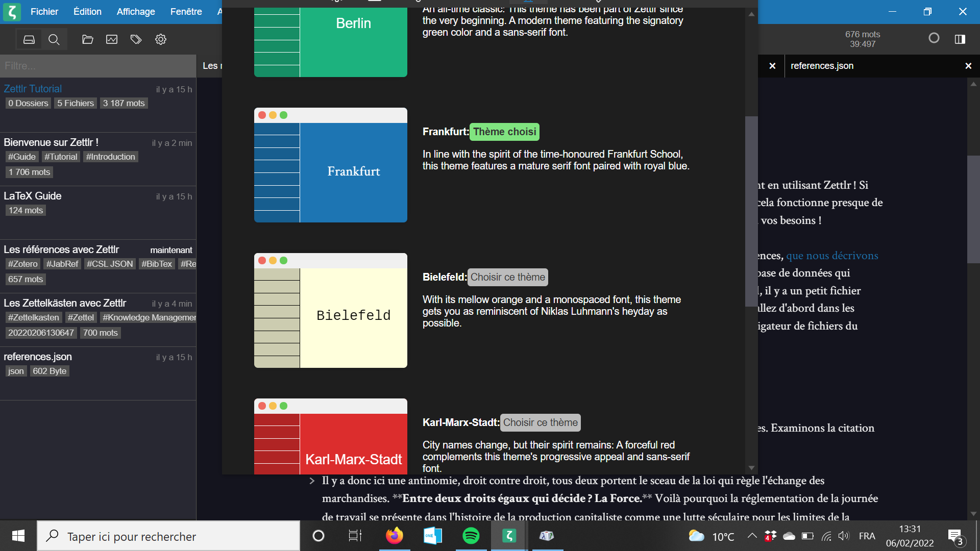Choose the Karl-Marx-Stadt theme
Viewport: 980px width, 551px height.
coord(540,422)
